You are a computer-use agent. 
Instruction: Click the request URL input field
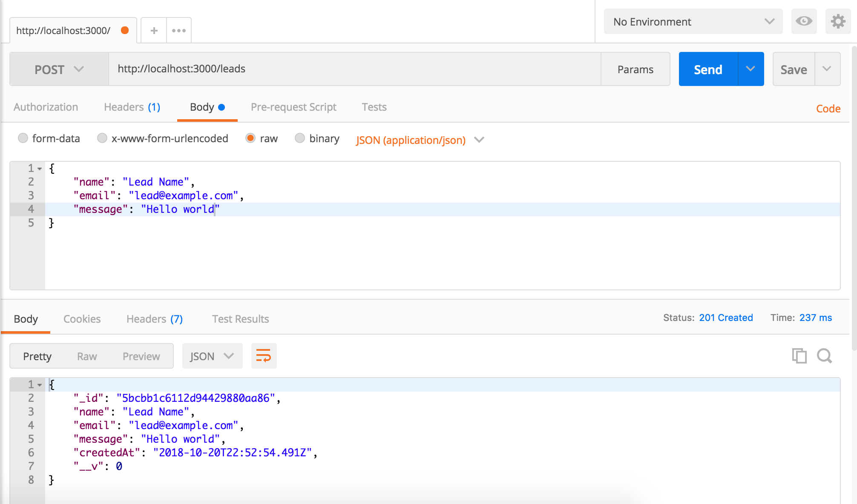(354, 69)
